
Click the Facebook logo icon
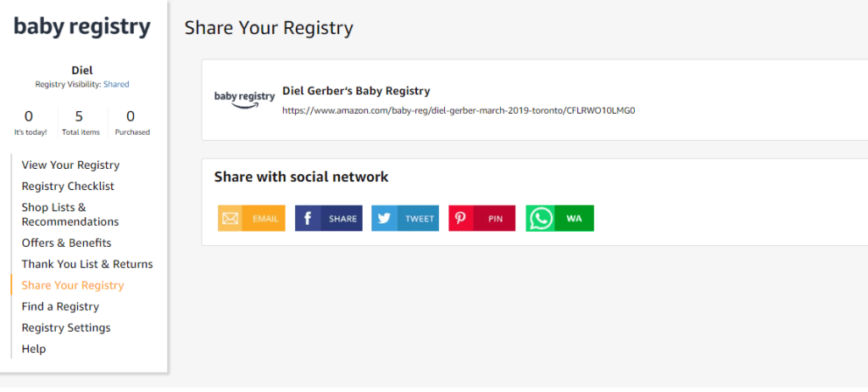click(307, 219)
